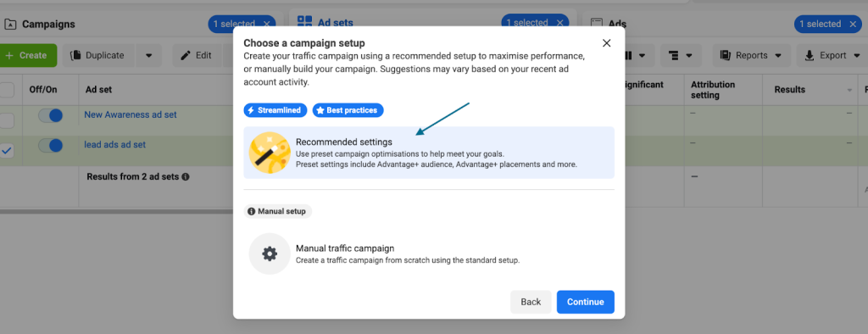Toggle off lead ads ad set

click(x=50, y=146)
